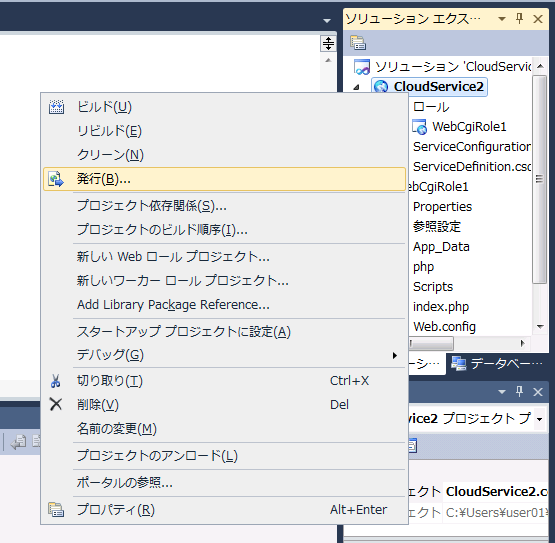Click the scissors icon beside 切り取り(T)
The height and width of the screenshot is (543, 555).
(x=56, y=381)
